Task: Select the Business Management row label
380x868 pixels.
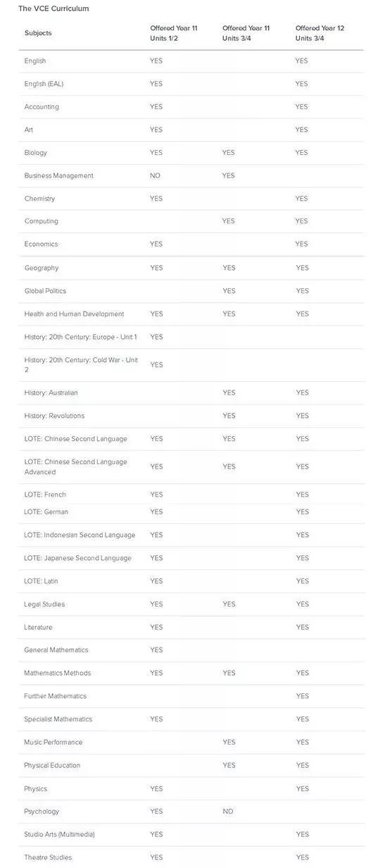Action: point(58,175)
